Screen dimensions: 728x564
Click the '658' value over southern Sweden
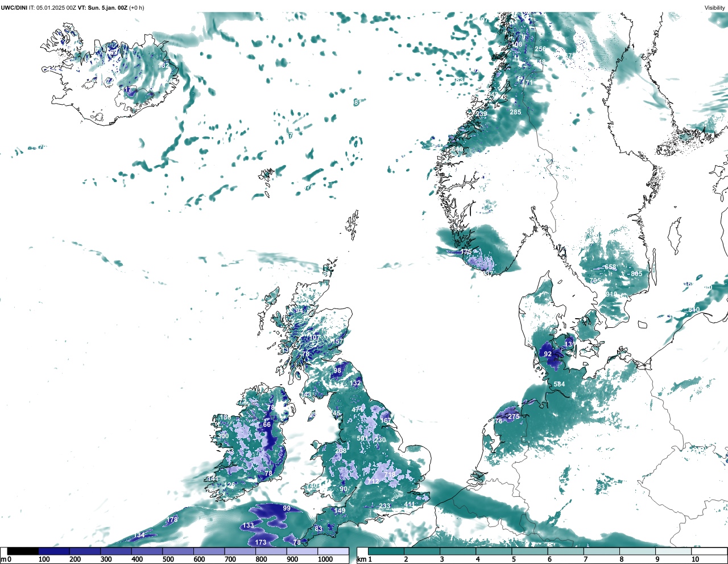coord(610,267)
